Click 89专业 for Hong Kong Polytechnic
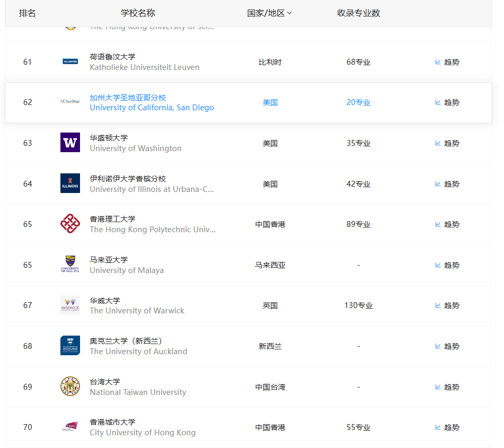This screenshot has width=504, height=448. pos(358,224)
